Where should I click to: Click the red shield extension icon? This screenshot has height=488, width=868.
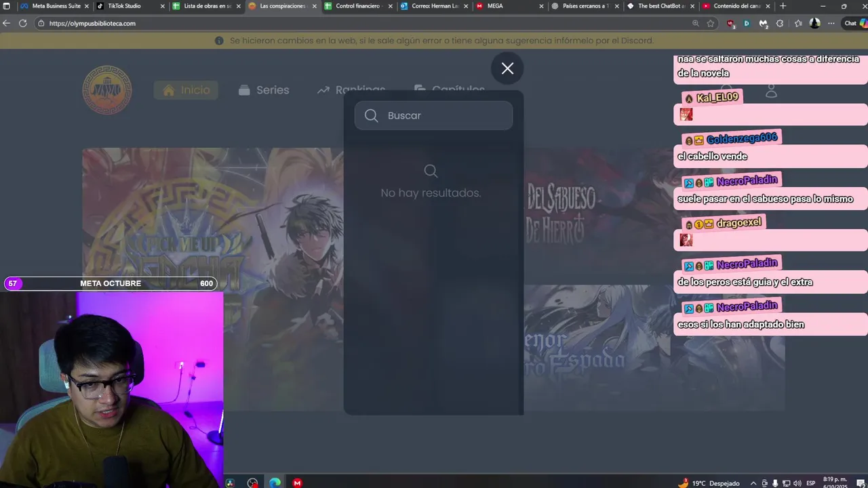[730, 23]
